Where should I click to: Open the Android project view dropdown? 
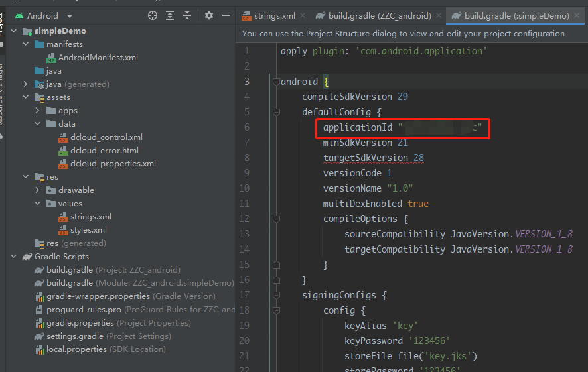pyautogui.click(x=70, y=16)
